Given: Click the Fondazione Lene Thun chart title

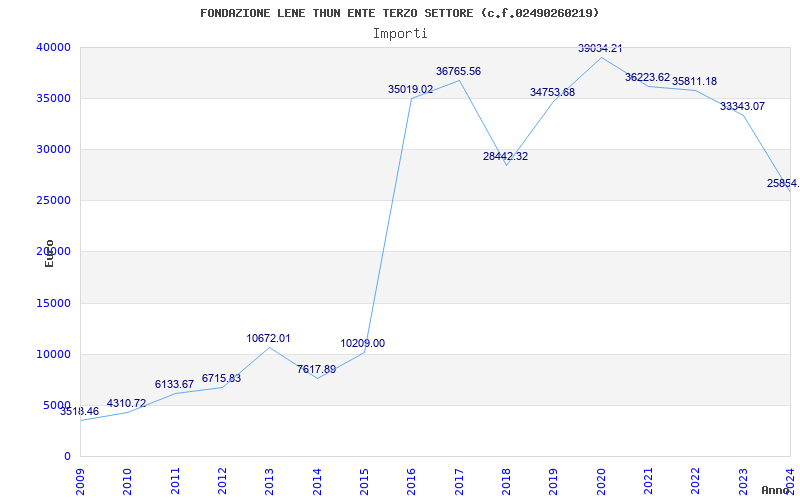Looking at the screenshot, I should point(399,13).
